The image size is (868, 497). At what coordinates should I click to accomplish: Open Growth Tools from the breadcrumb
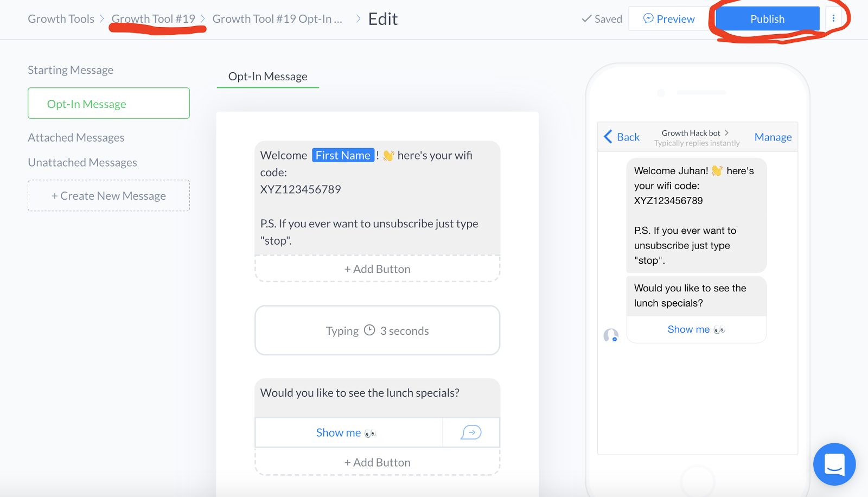pyautogui.click(x=61, y=18)
